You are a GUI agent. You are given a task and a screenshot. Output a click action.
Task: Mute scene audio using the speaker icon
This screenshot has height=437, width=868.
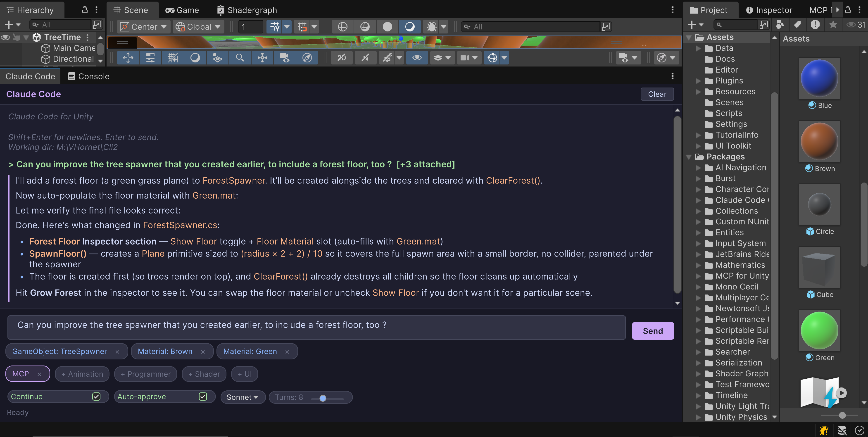click(366, 58)
